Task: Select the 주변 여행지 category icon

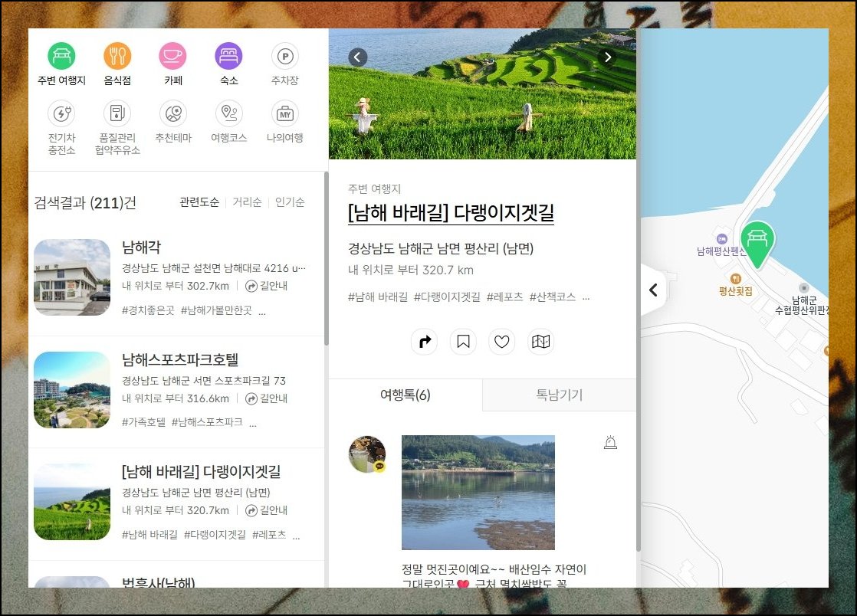Action: tap(62, 56)
